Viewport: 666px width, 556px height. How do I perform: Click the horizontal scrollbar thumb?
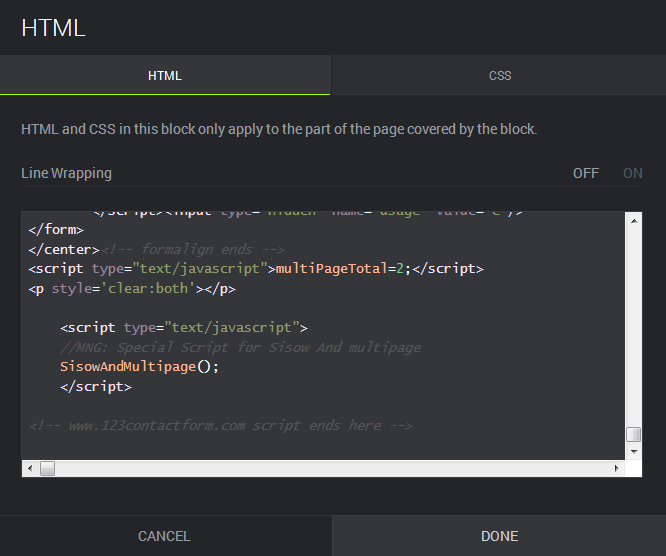coord(47,469)
